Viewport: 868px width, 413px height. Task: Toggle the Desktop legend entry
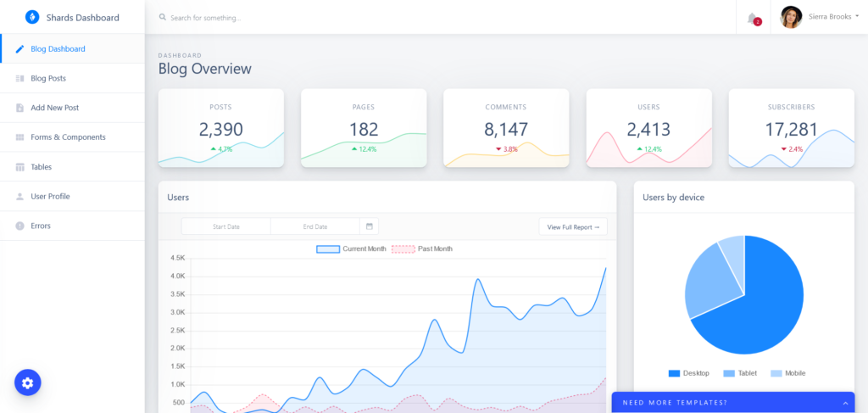tap(688, 374)
